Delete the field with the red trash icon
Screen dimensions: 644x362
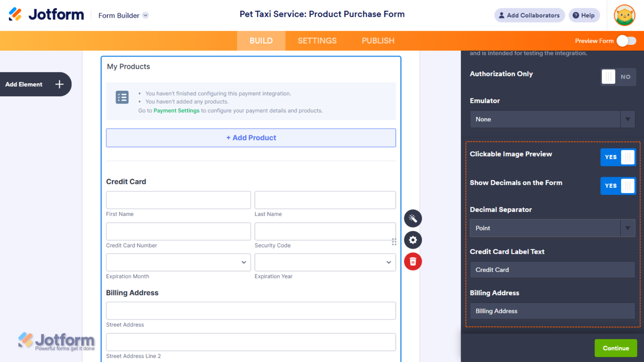pos(413,262)
